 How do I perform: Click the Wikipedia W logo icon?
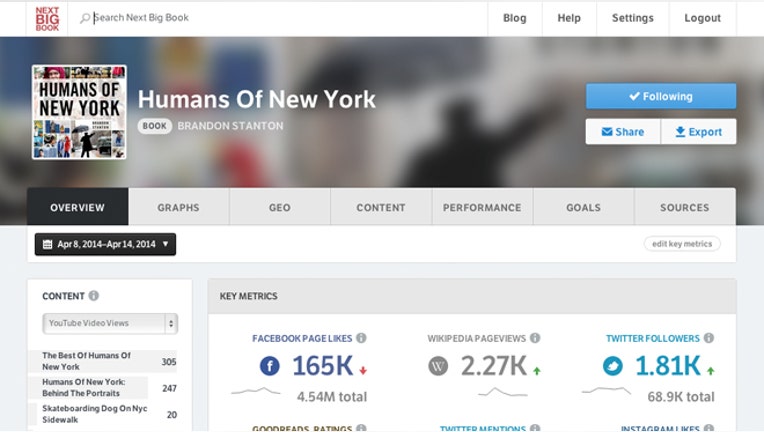[438, 365]
